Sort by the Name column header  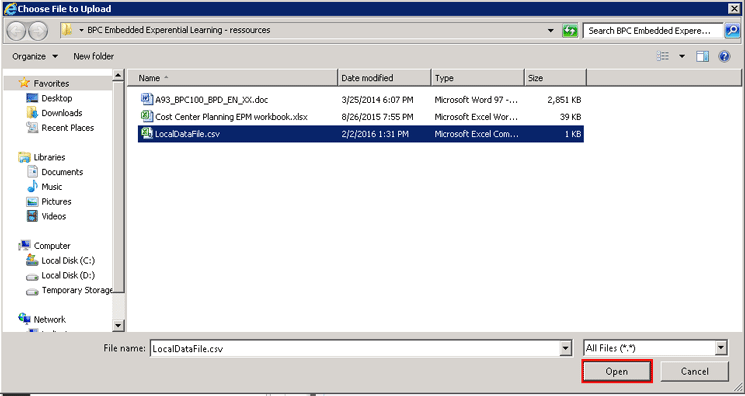(x=233, y=77)
